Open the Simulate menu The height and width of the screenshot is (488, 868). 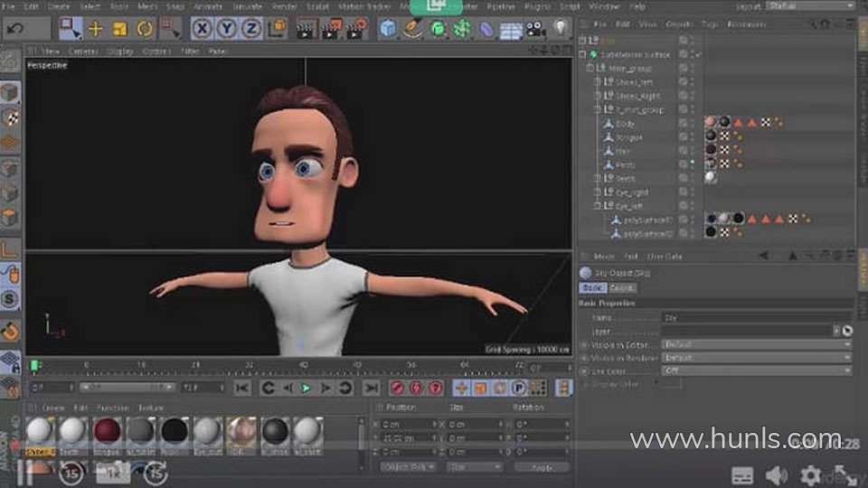[247, 6]
